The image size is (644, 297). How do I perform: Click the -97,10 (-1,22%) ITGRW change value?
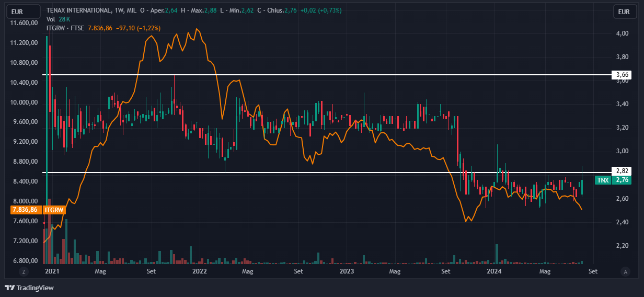[138, 28]
